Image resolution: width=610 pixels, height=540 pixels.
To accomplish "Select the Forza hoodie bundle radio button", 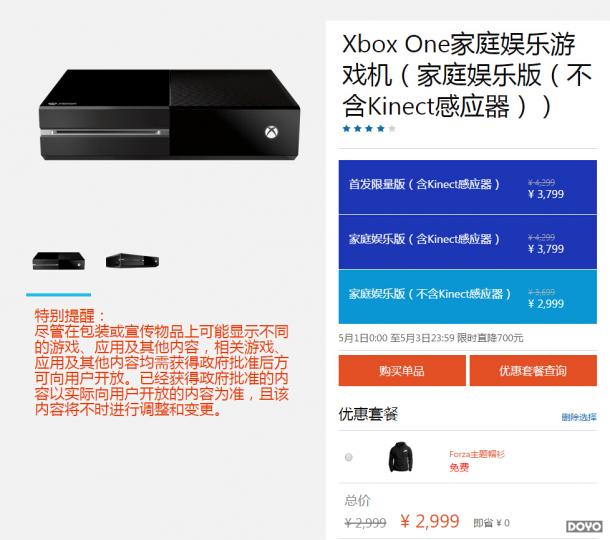I will (349, 457).
